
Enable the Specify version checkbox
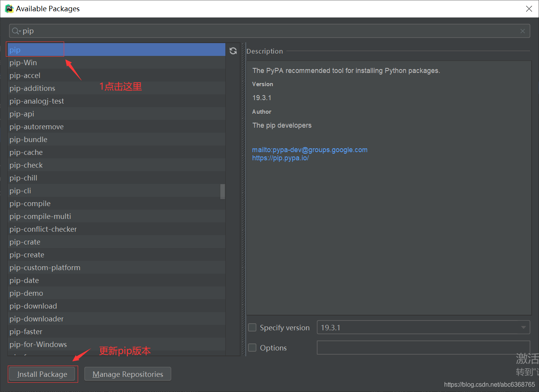[x=253, y=328]
